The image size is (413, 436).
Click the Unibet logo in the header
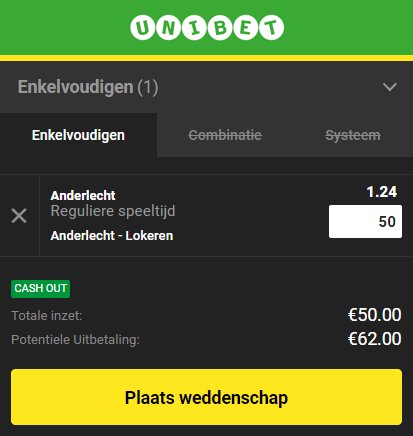(x=207, y=27)
